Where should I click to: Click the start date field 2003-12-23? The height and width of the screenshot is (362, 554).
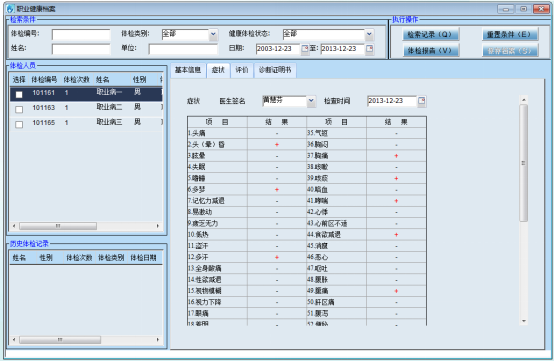(x=278, y=49)
